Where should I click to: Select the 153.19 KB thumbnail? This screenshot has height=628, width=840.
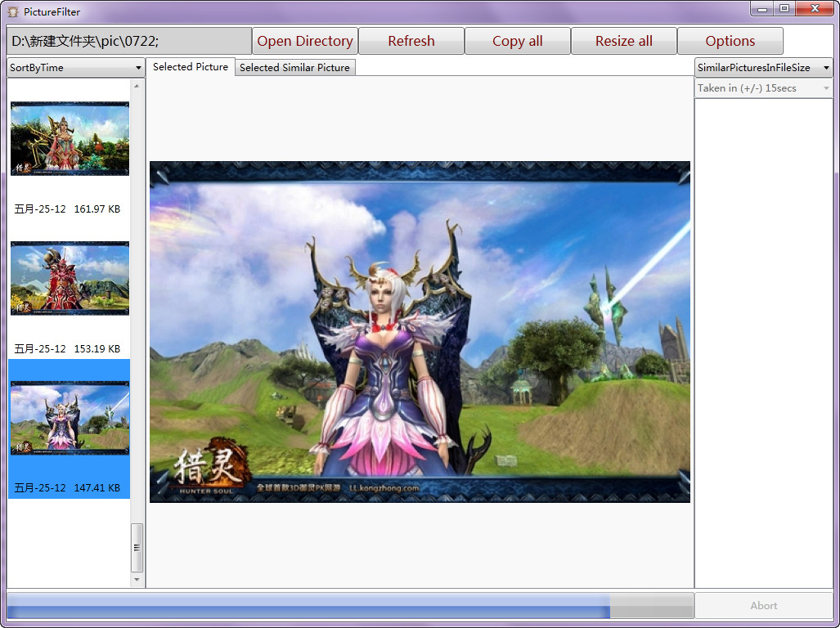[x=70, y=278]
